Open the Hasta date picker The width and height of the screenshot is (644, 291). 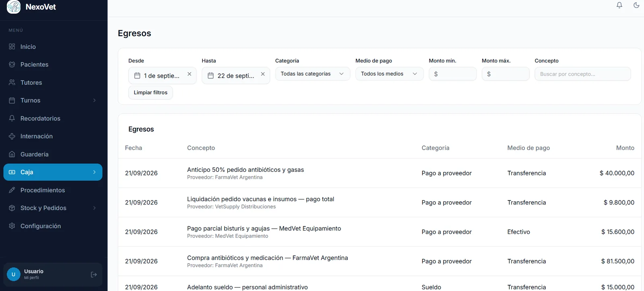pos(236,76)
